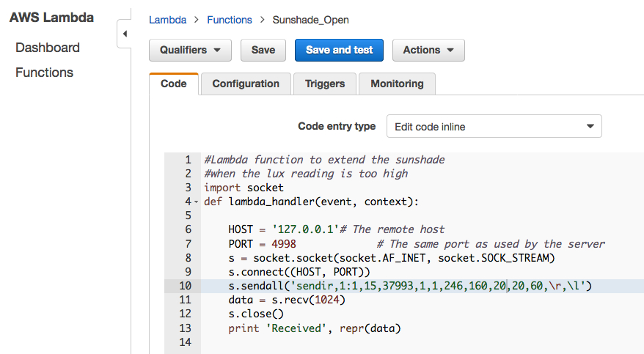Click the Save button
The image size is (644, 354).
(263, 50)
